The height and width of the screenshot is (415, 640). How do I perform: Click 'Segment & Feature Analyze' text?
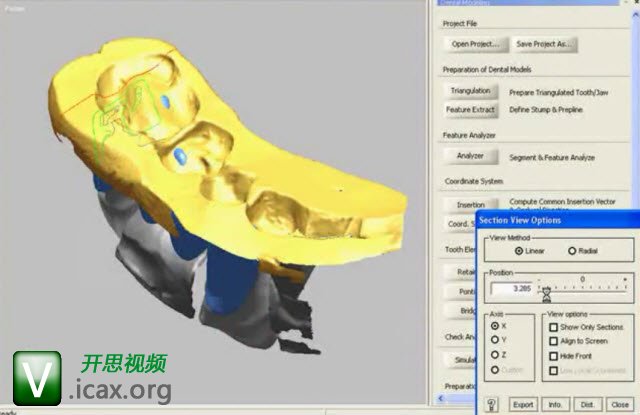click(552, 158)
